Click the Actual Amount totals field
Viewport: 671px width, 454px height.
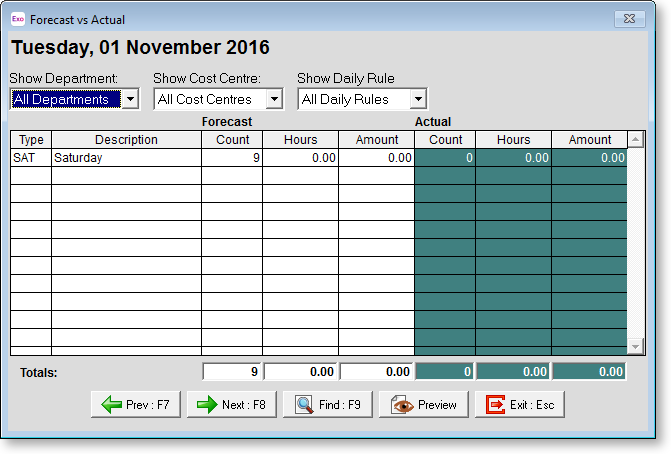click(589, 372)
